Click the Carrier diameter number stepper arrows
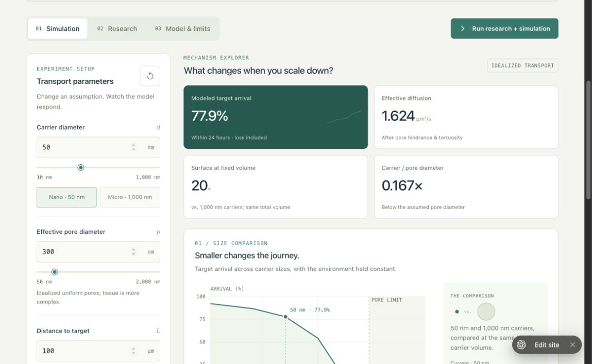 [x=133, y=147]
